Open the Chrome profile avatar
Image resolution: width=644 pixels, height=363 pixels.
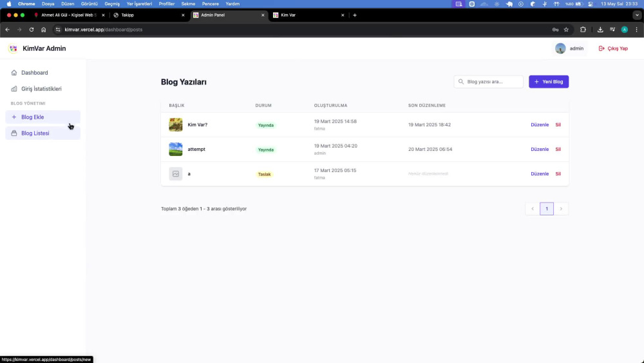[624, 30]
